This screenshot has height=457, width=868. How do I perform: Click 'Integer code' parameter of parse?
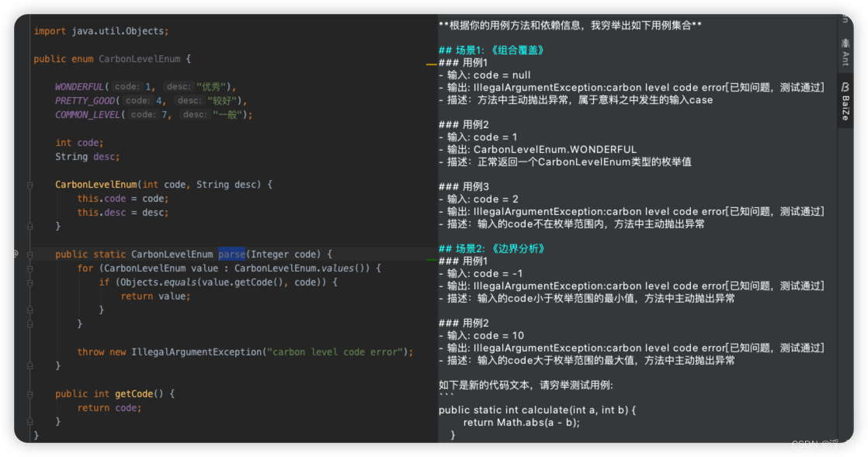285,254
